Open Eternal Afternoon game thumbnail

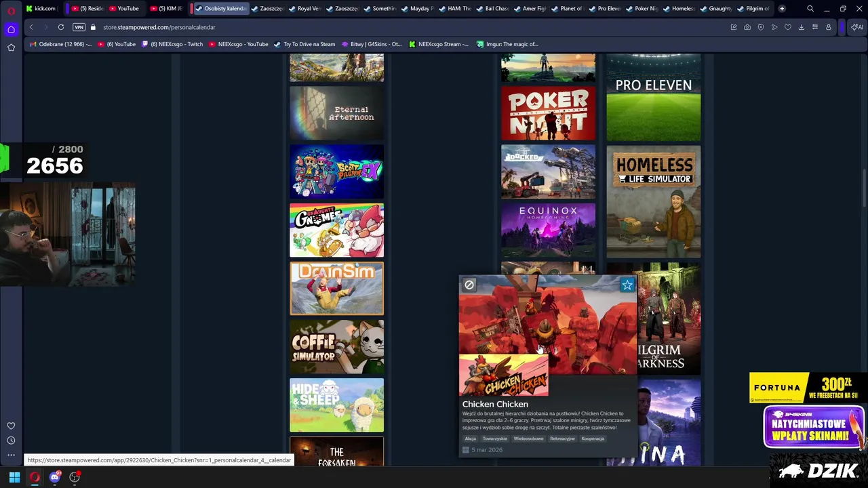[336, 113]
